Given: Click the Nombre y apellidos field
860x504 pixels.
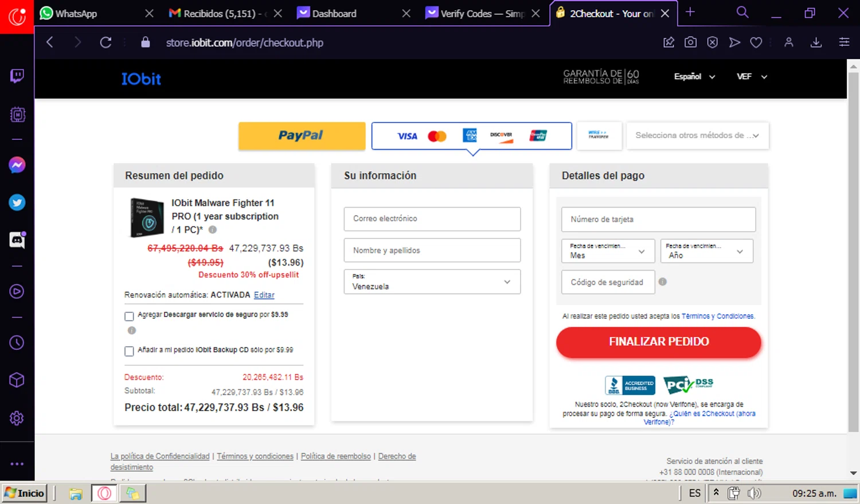Looking at the screenshot, I should [x=432, y=251].
